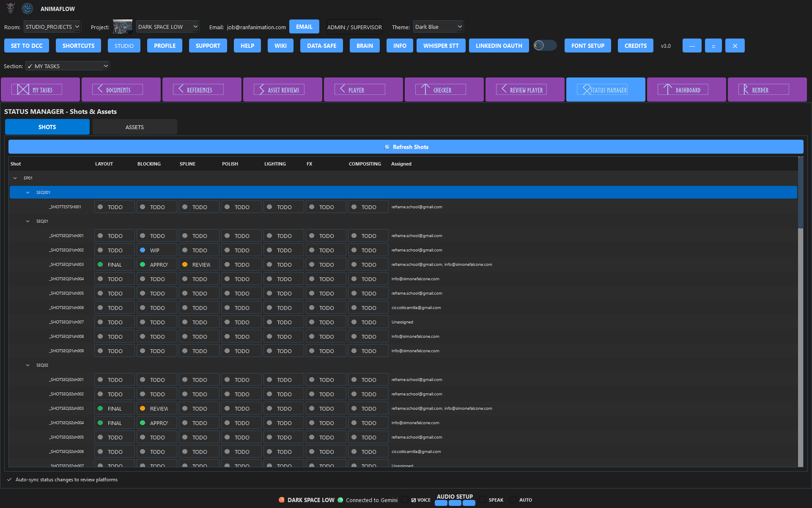
Task: Open the WIKI page
Action: point(280,45)
